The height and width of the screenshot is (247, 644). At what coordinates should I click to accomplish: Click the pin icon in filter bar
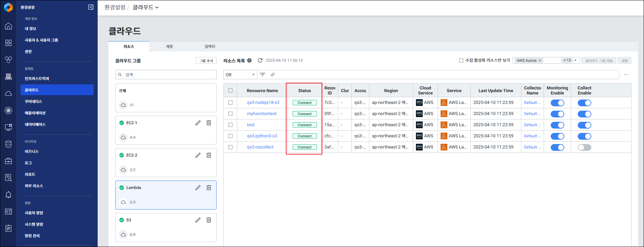tap(273, 75)
